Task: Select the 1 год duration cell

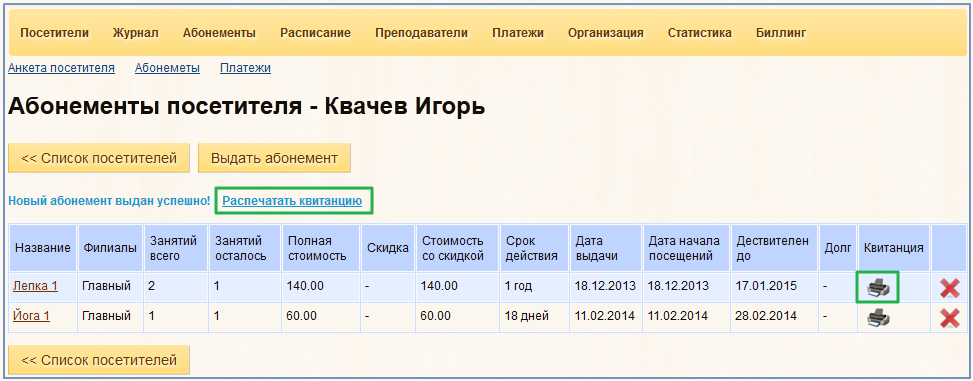Action: tap(535, 287)
